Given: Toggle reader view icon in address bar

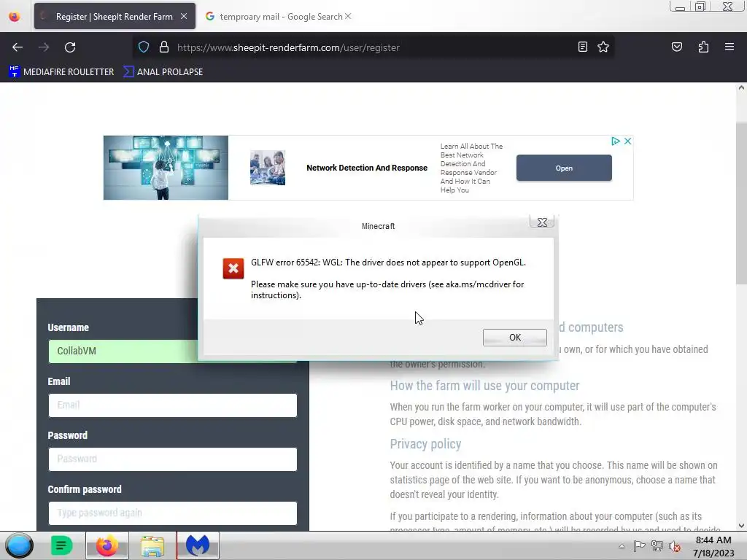Looking at the screenshot, I should pos(582,47).
